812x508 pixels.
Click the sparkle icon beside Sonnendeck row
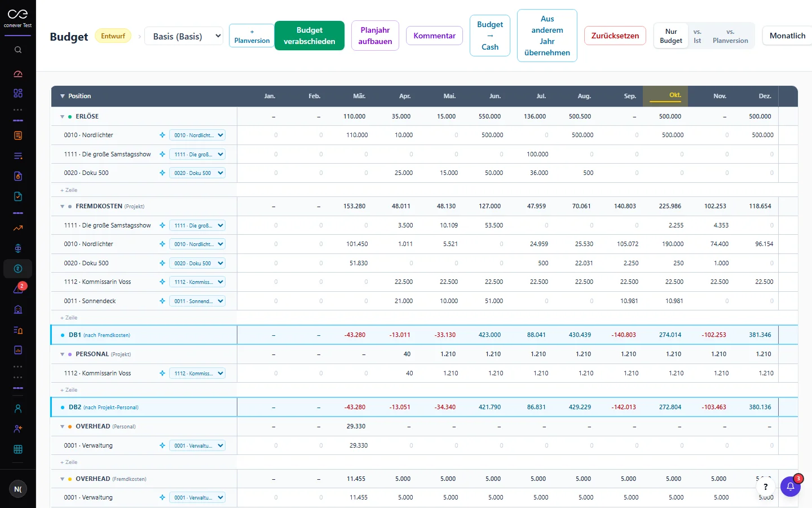[162, 301]
